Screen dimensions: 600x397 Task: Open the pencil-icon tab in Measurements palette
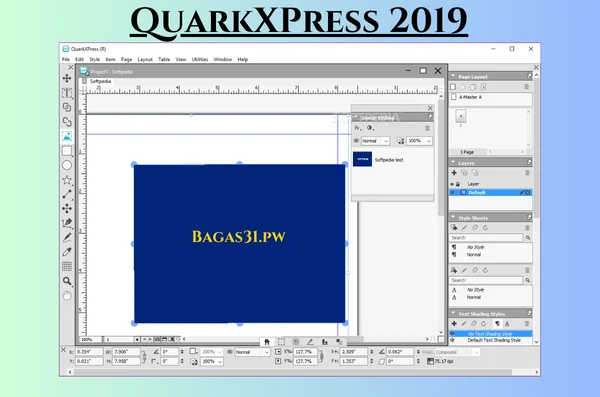click(310, 342)
